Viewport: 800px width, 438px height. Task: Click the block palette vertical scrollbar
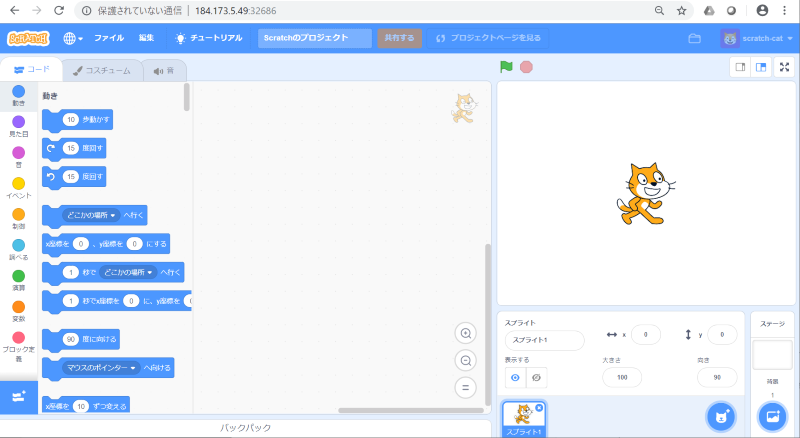(187, 97)
